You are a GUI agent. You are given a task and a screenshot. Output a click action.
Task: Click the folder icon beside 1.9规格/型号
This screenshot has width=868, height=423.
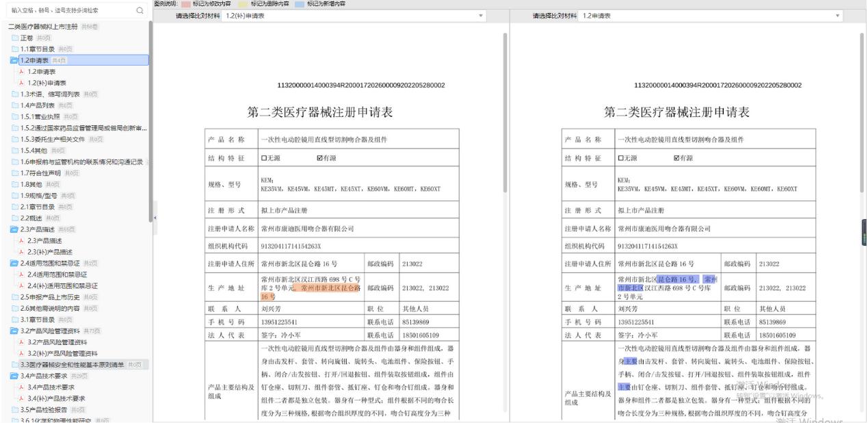(15, 195)
